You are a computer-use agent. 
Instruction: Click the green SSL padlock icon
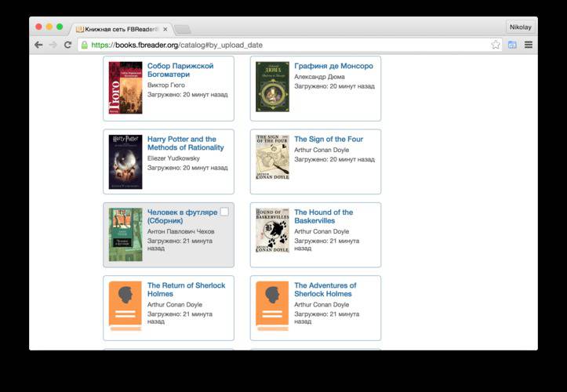[84, 45]
